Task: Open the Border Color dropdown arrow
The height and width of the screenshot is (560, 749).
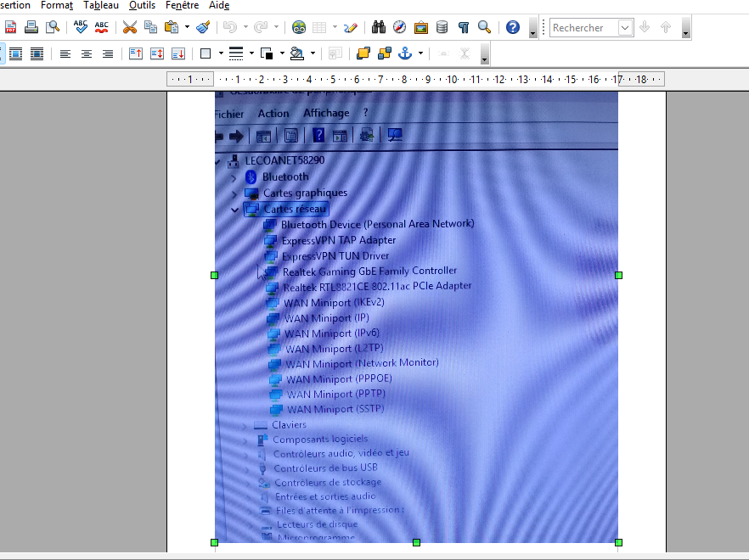Action: pyautogui.click(x=282, y=53)
